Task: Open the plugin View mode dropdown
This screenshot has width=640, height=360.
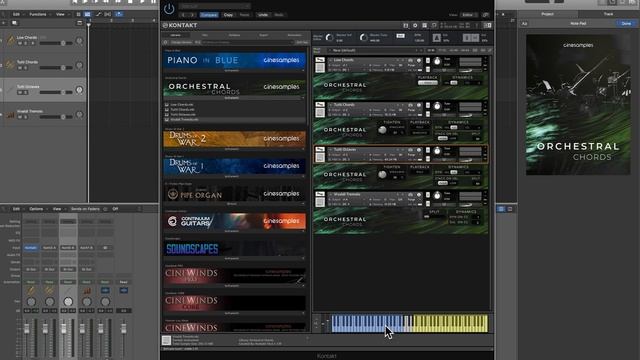Action: click(468, 15)
